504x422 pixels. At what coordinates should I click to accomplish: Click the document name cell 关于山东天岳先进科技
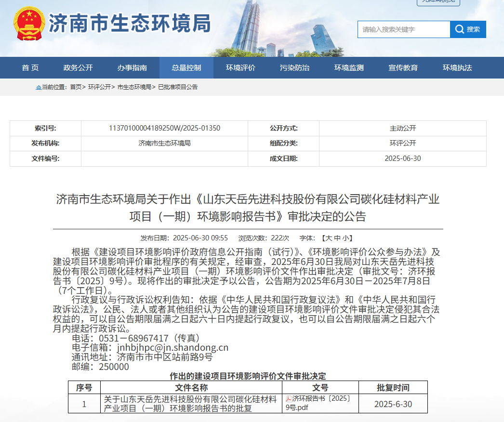point(190,404)
